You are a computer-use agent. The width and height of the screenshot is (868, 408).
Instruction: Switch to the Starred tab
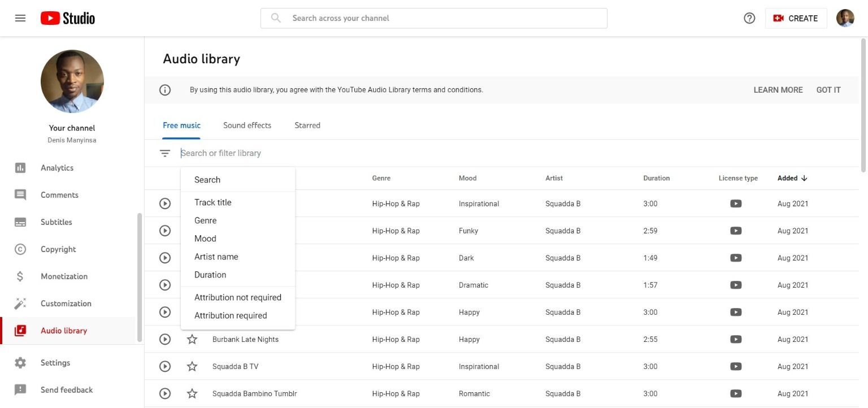click(307, 125)
